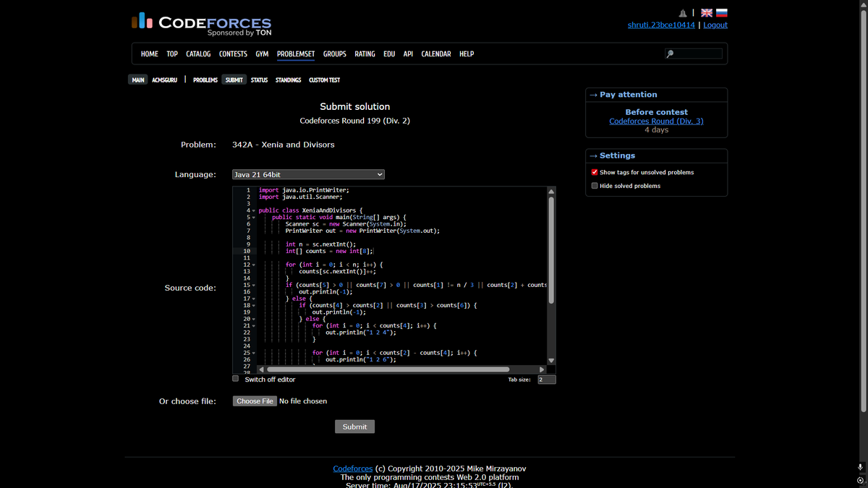Click the editor vertical scrollbar thumb
This screenshot has width=868, height=488.
pos(551,249)
